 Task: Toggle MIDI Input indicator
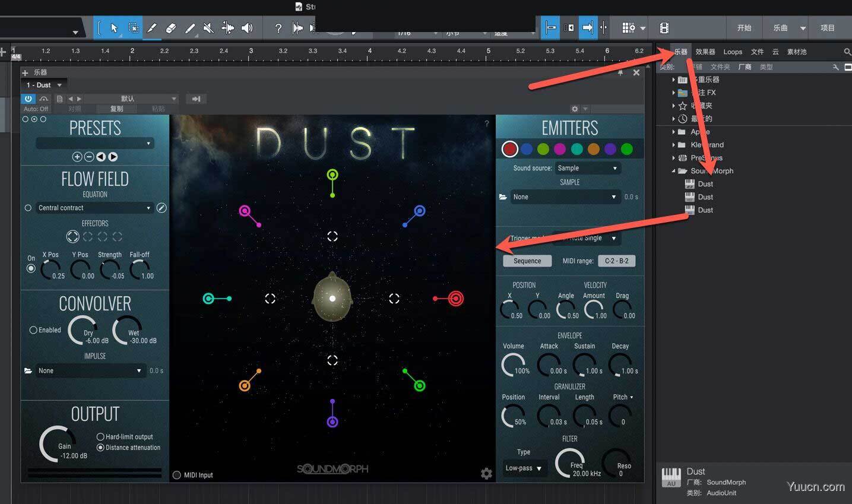pos(177,475)
